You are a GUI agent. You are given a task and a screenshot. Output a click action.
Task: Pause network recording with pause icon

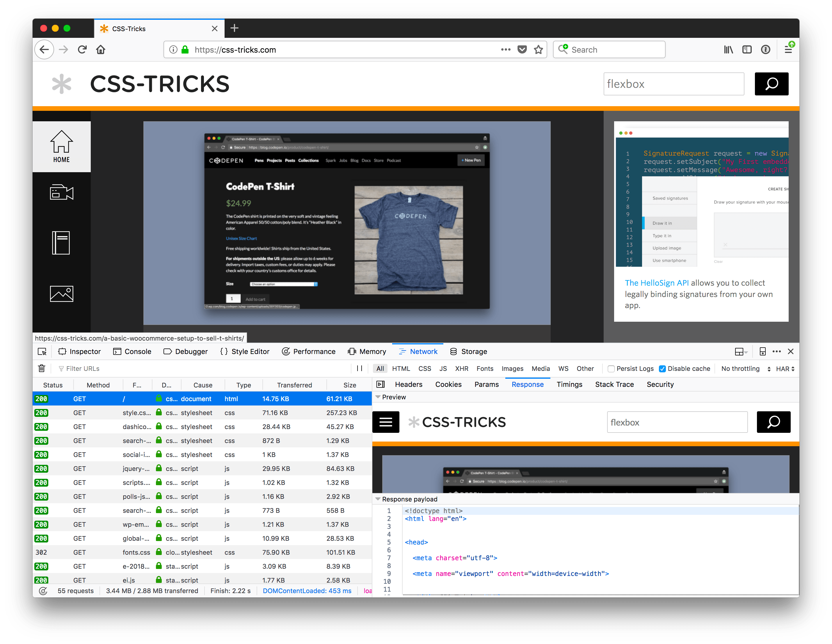[359, 368]
